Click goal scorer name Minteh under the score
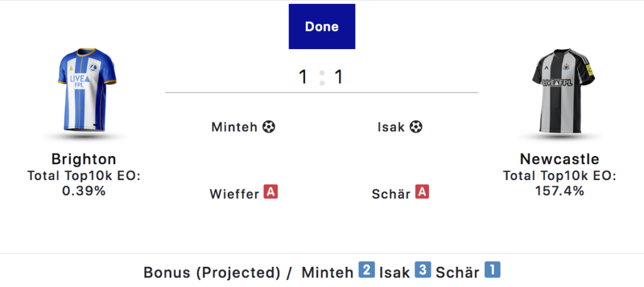The height and width of the screenshot is (287, 644). pyautogui.click(x=235, y=127)
